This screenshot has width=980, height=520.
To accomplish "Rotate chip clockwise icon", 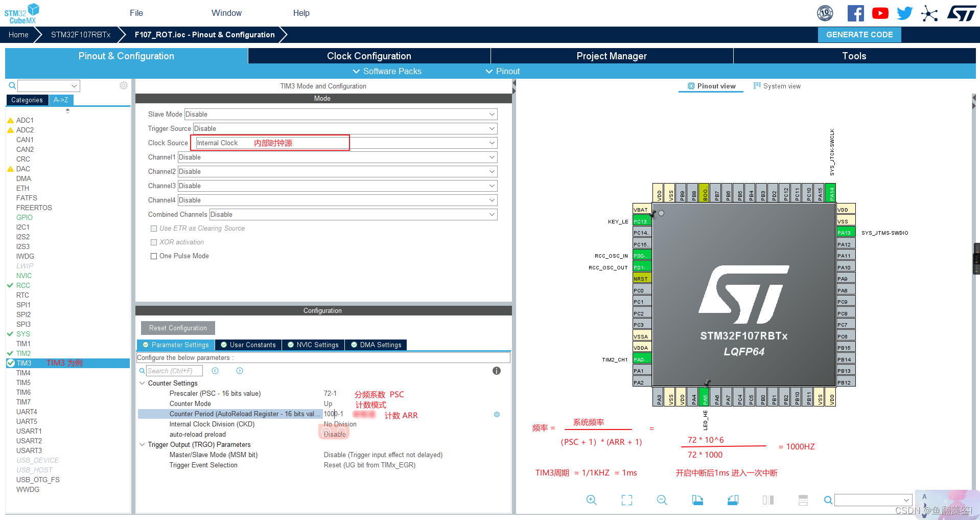I will click(697, 500).
